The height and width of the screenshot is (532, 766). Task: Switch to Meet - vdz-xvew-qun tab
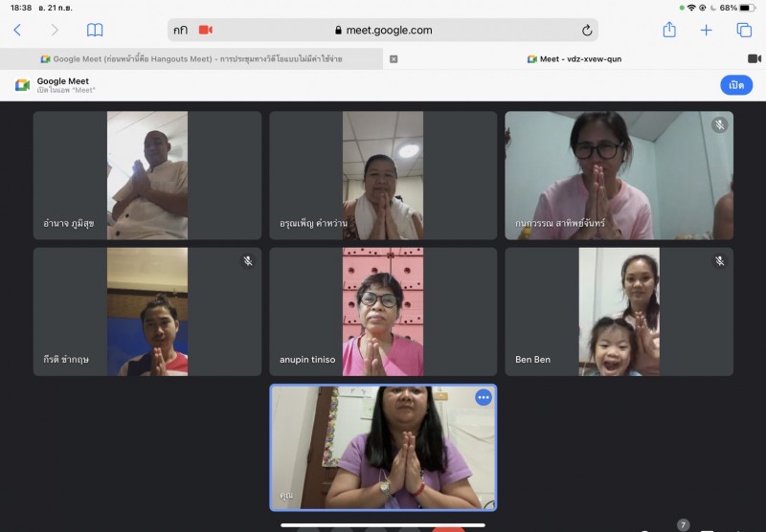click(574, 58)
